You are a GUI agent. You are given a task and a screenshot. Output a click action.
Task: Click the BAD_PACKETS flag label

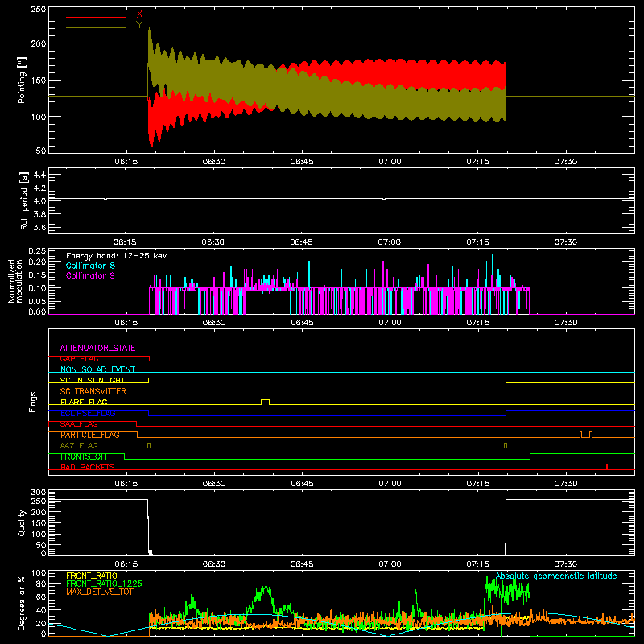click(88, 468)
